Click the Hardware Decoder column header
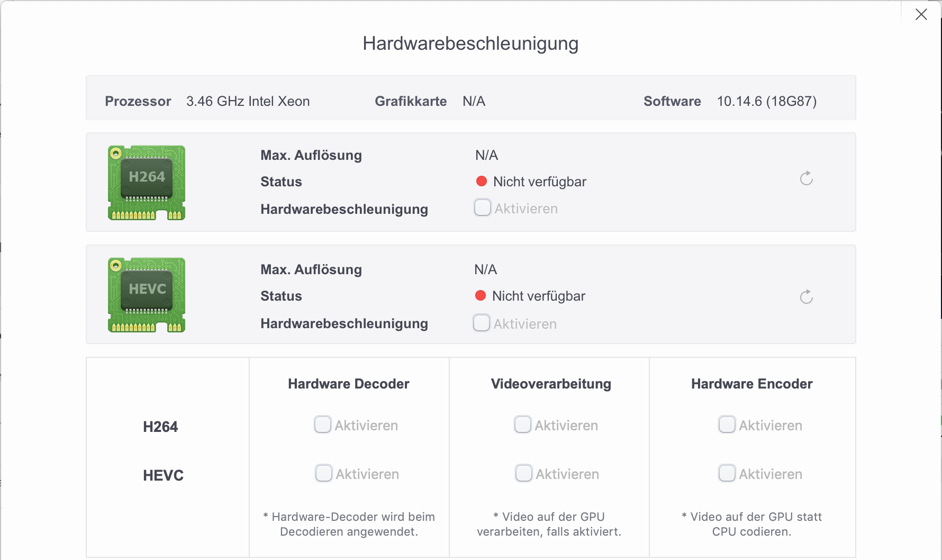 tap(348, 384)
